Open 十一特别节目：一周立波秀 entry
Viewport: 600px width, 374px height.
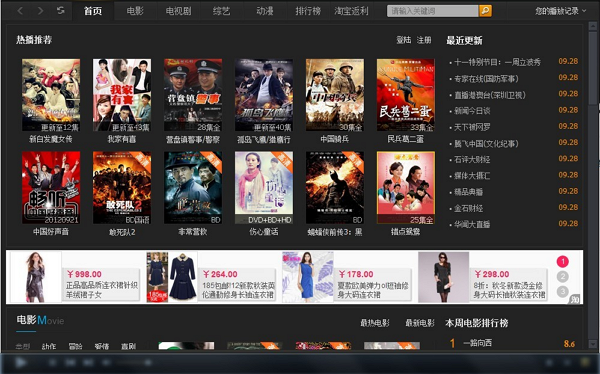497,62
